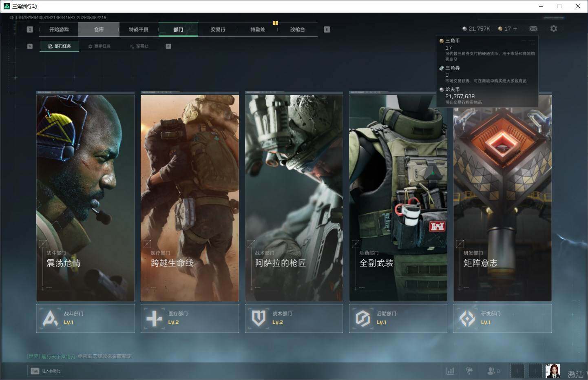The width and height of the screenshot is (588, 380).
Task: Select the sub-tab between 部门任务 and 军需处
Action: coord(99,46)
